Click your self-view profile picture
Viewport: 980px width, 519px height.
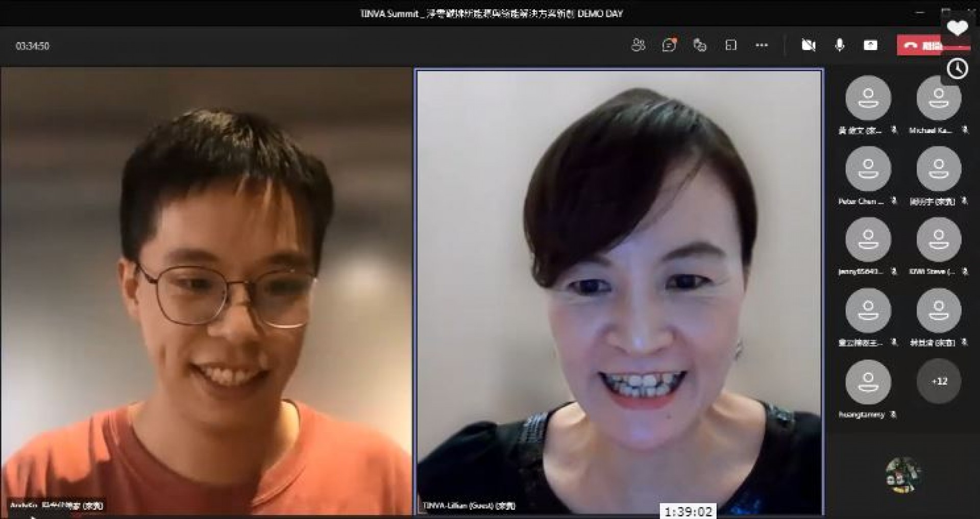coord(902,475)
